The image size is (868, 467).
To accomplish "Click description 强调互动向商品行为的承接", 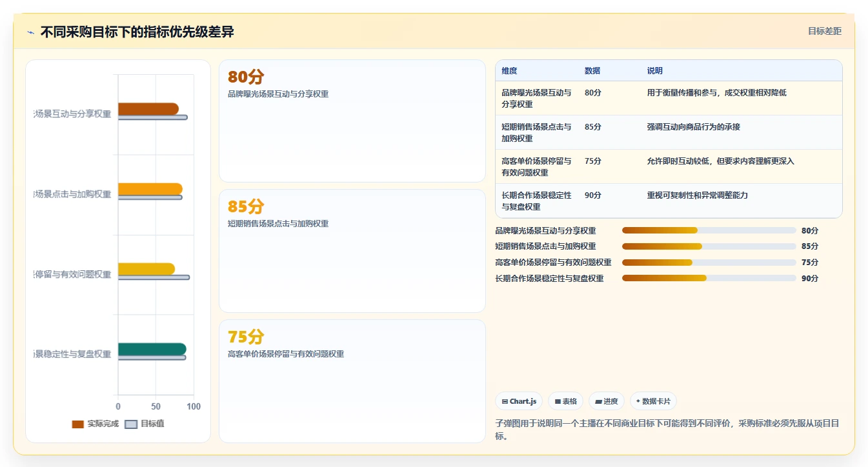I will (694, 126).
